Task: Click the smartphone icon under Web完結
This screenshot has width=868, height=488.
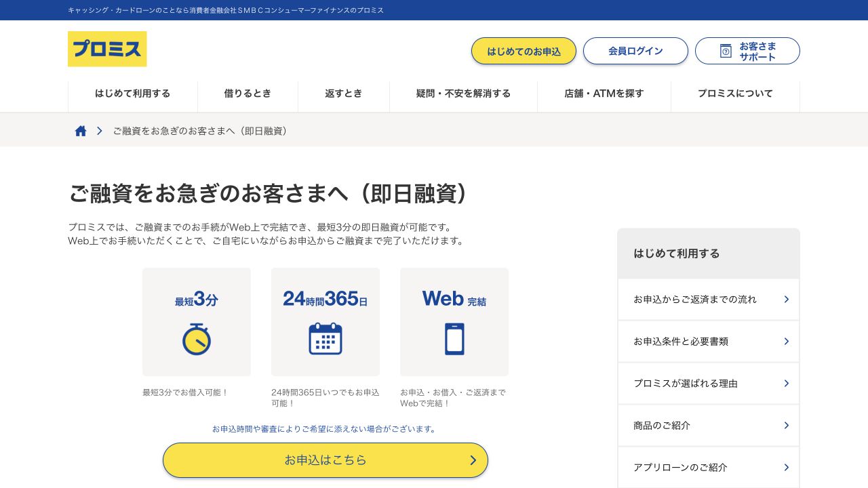Action: click(454, 338)
